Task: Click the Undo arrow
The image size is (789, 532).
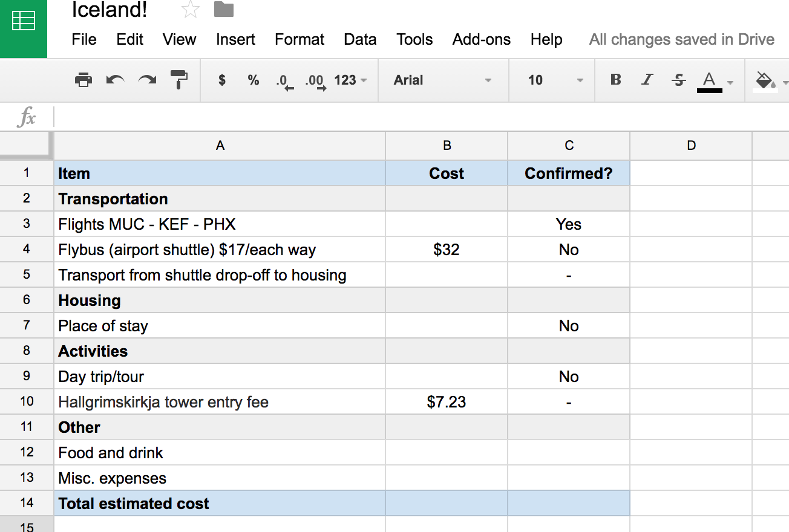Action: pyautogui.click(x=114, y=79)
